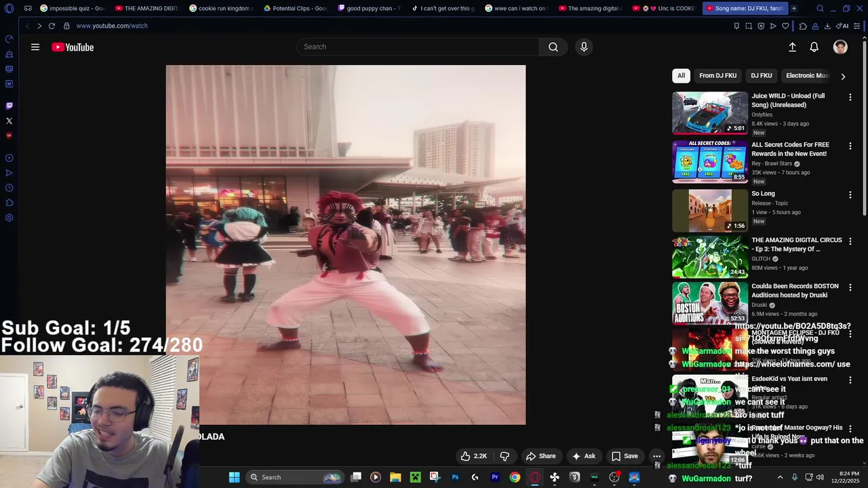Open the browser downloads icon

pos(827,26)
